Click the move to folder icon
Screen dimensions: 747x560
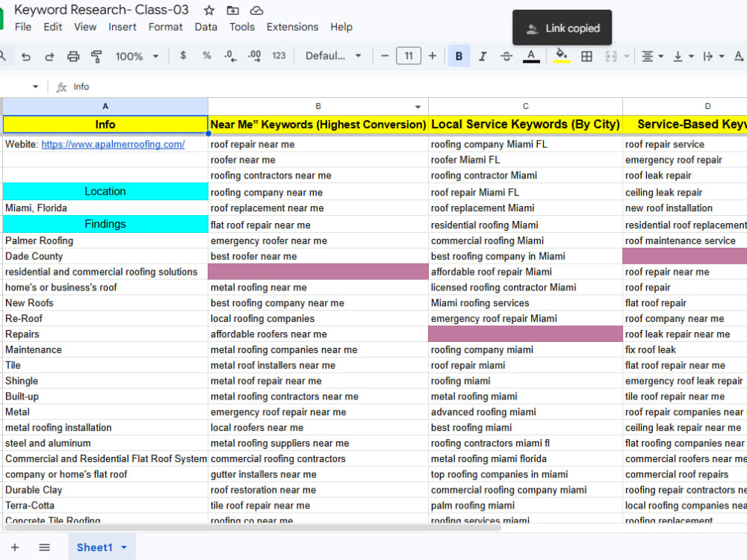(232, 10)
